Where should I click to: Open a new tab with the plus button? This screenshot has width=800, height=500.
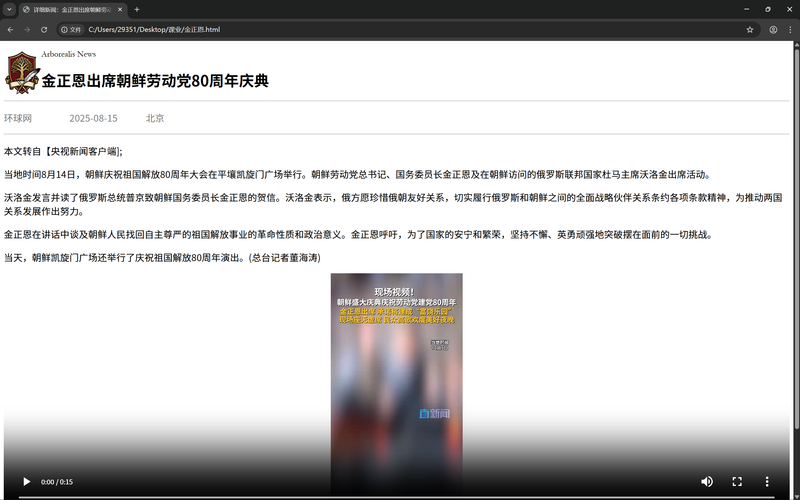[x=137, y=9]
